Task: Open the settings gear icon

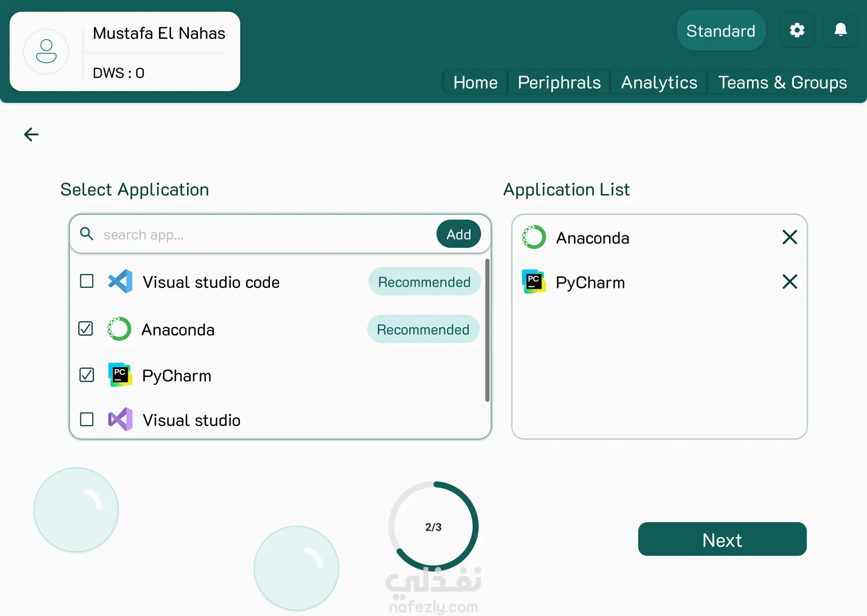Action: (797, 30)
